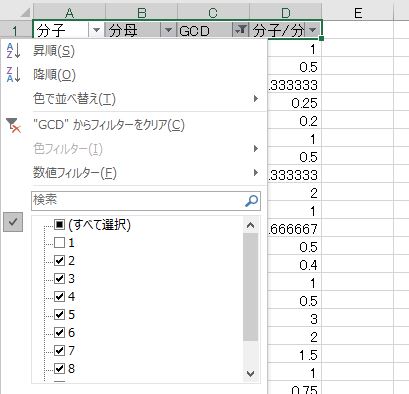409x394 pixels.
Task: Click the checkmark button left of list
Action: (13, 222)
